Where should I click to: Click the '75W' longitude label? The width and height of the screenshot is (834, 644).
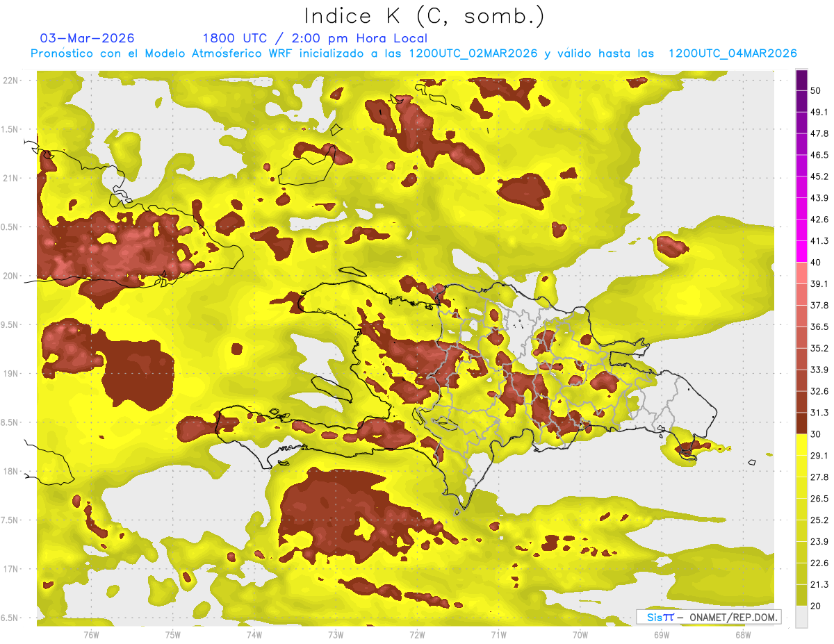pyautogui.click(x=173, y=634)
